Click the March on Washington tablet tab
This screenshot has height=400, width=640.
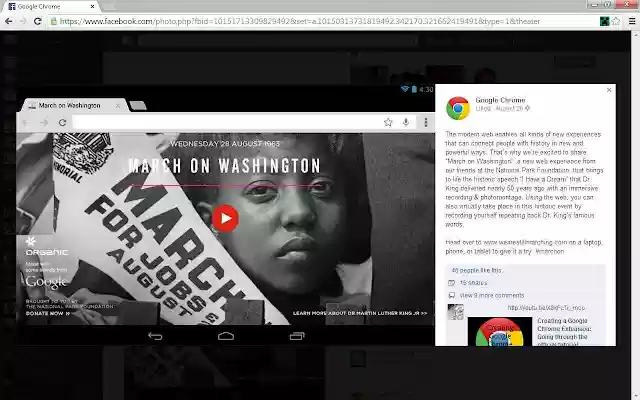(x=73, y=105)
